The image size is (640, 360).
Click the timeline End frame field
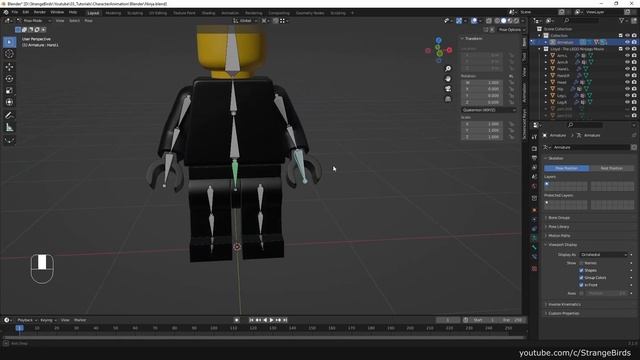(513, 320)
